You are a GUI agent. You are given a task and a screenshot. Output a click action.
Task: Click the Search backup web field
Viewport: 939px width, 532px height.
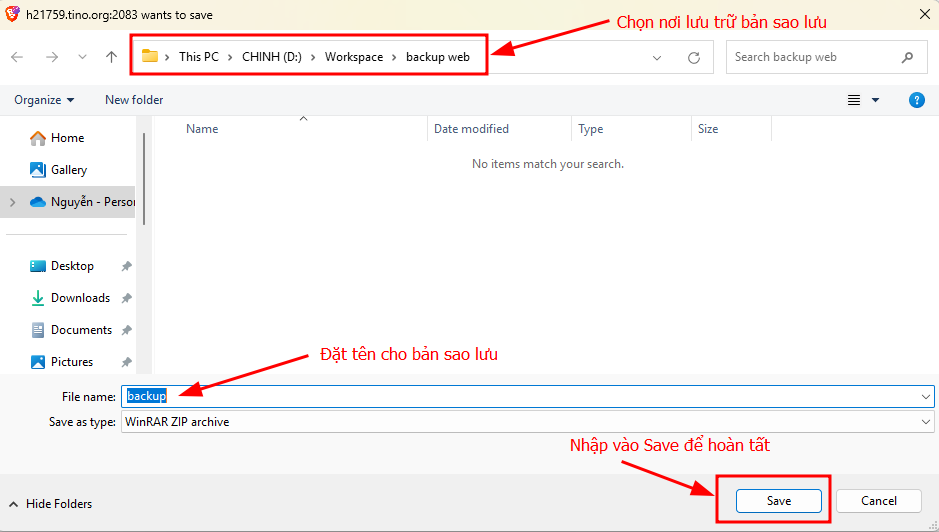coord(826,57)
